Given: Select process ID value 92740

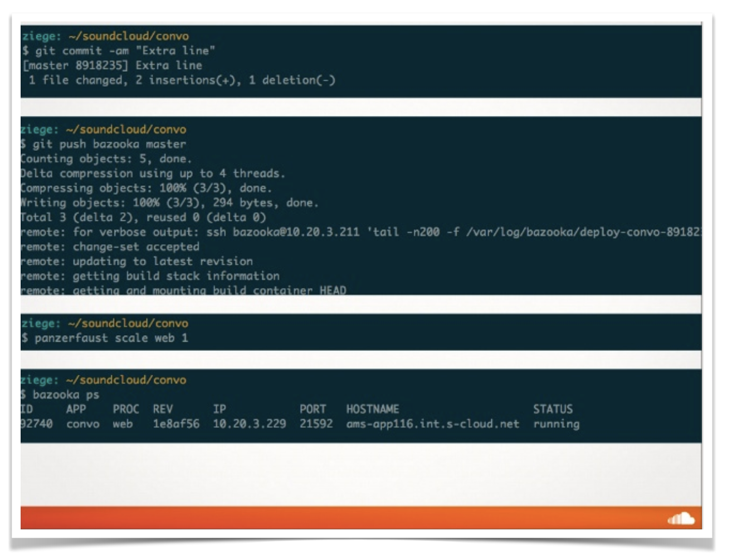Looking at the screenshot, I should (x=37, y=424).
